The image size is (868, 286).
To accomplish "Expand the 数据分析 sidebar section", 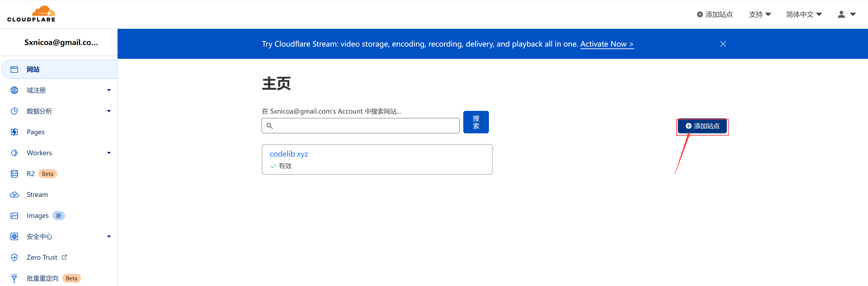I will coord(109,111).
